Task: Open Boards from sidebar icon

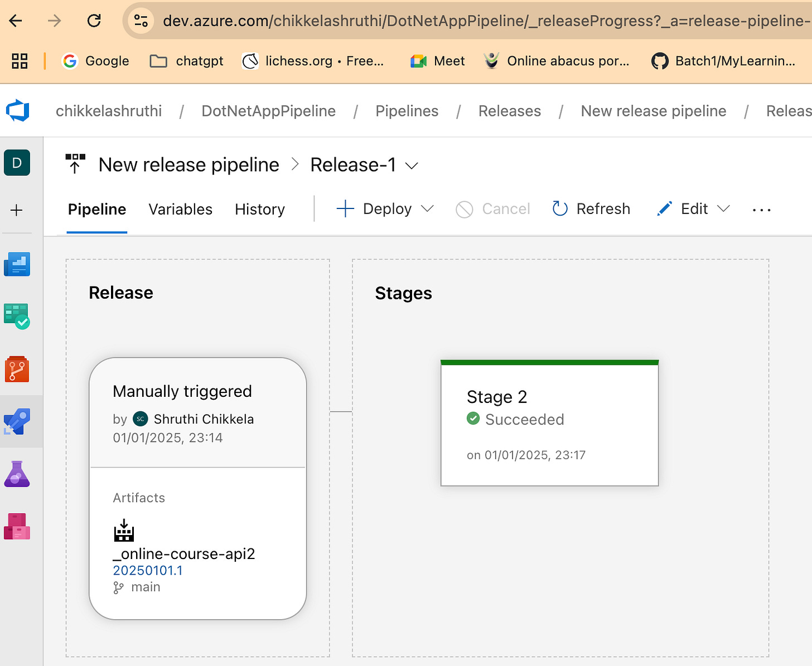Action: [x=17, y=316]
